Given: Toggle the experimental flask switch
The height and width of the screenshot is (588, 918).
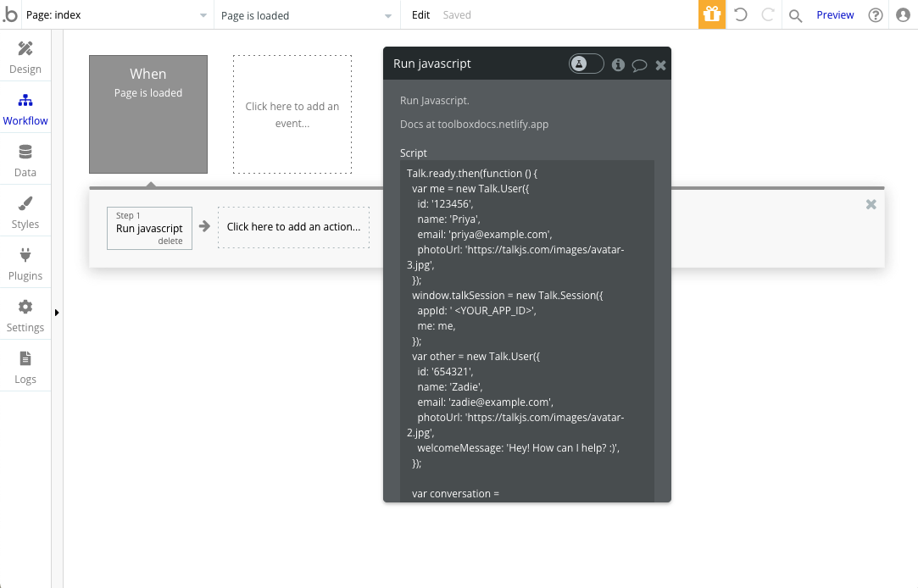Looking at the screenshot, I should coord(586,64).
